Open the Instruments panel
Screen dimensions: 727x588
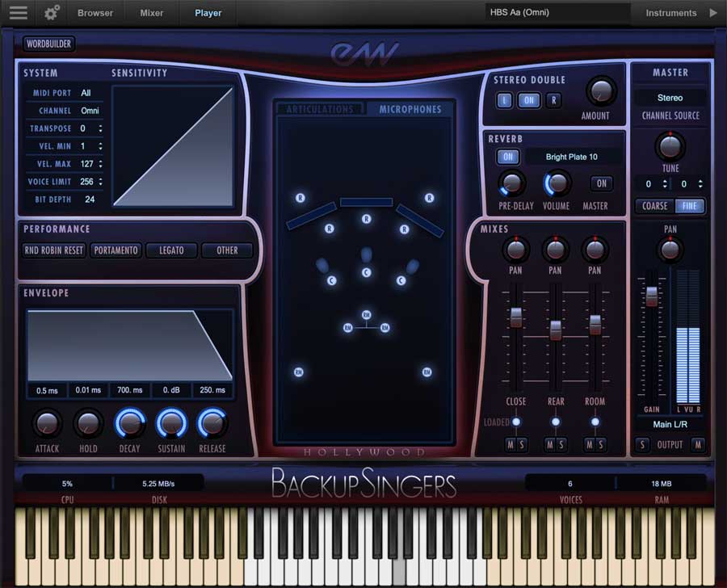(x=671, y=13)
